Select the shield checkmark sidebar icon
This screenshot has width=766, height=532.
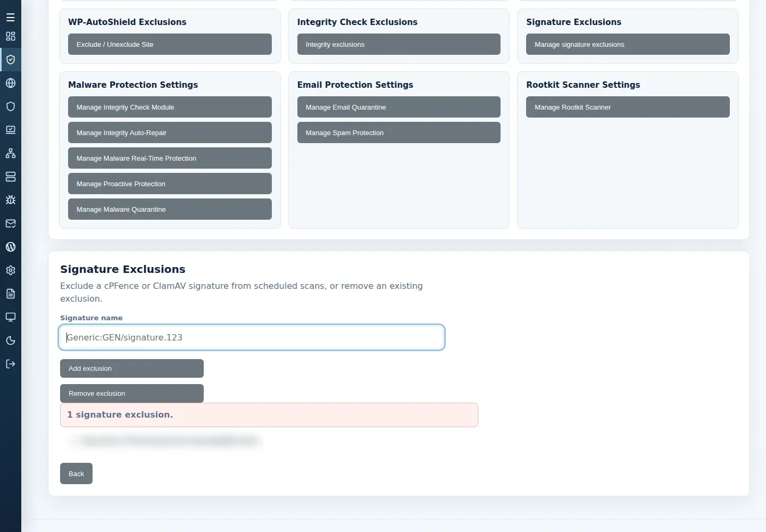click(11, 60)
